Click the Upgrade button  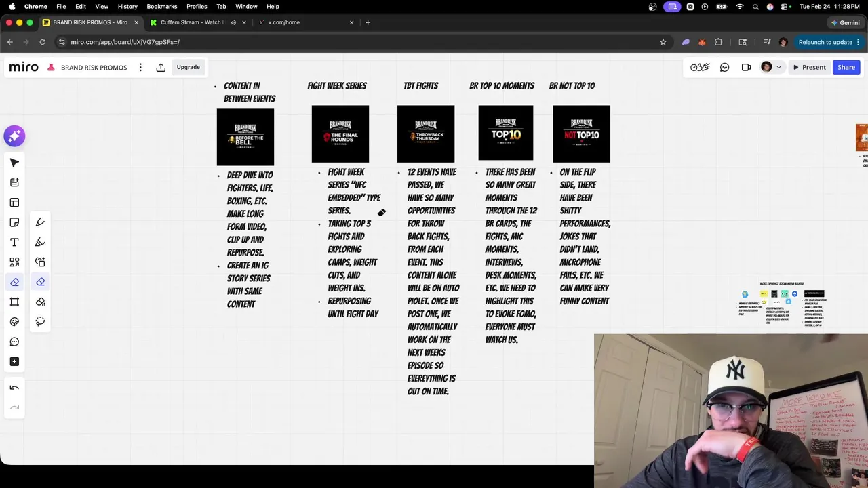[188, 67]
